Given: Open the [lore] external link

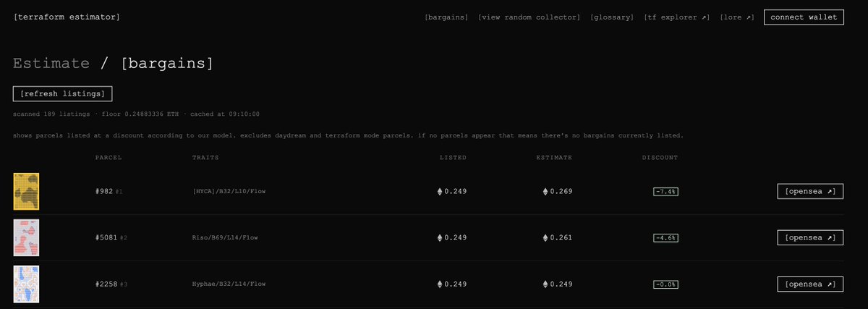Looking at the screenshot, I should (x=737, y=17).
